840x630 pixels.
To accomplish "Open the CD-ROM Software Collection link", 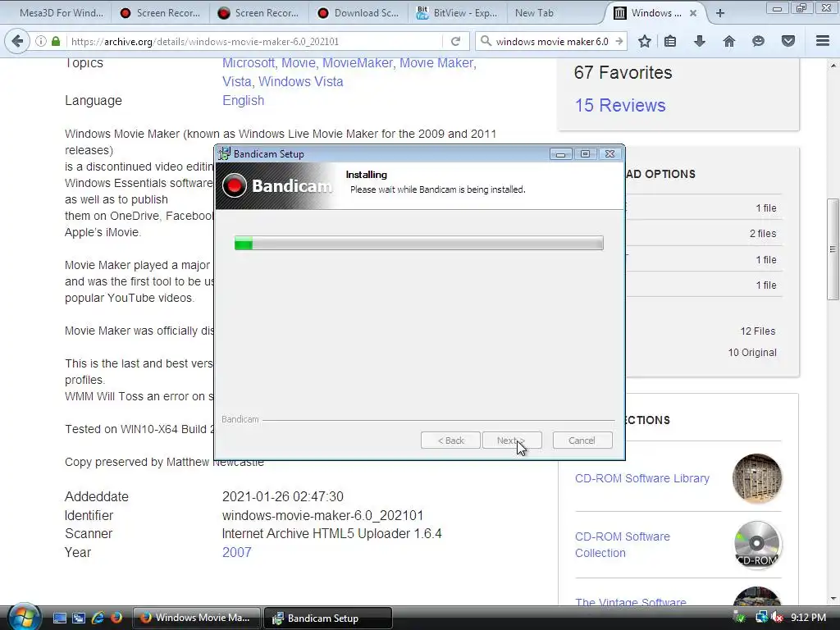I will click(623, 545).
